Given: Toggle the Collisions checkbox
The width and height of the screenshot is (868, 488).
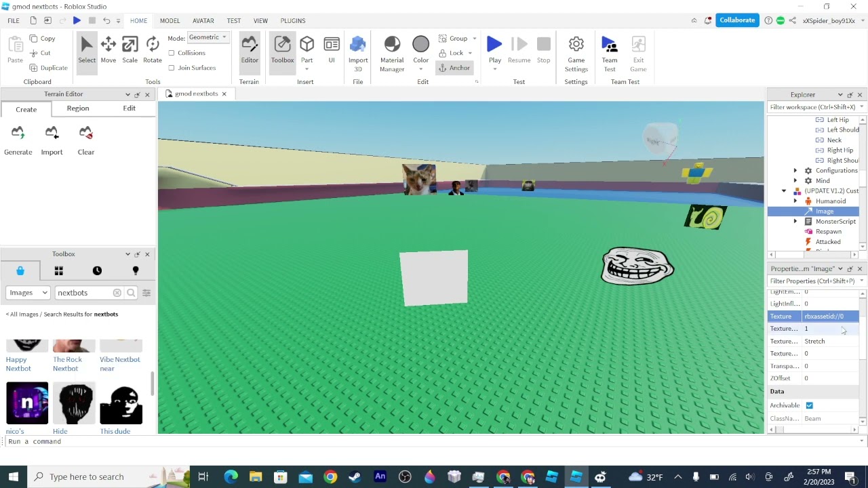Looking at the screenshot, I should click(172, 53).
